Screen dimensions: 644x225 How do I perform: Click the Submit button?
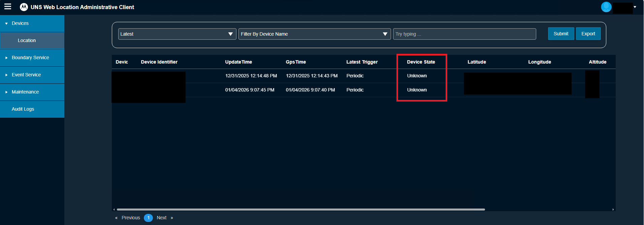[561, 34]
